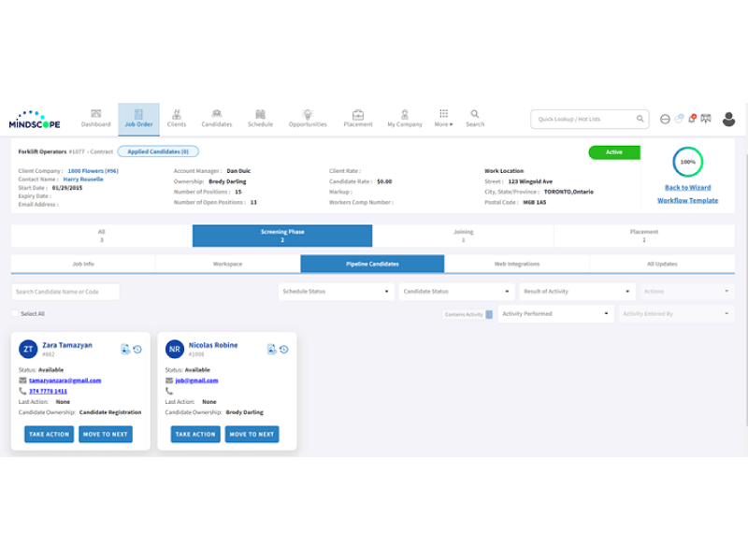Image resolution: width=748 pixels, height=560 pixels.
Task: Switch to the Workspace tab
Action: pyautogui.click(x=227, y=265)
